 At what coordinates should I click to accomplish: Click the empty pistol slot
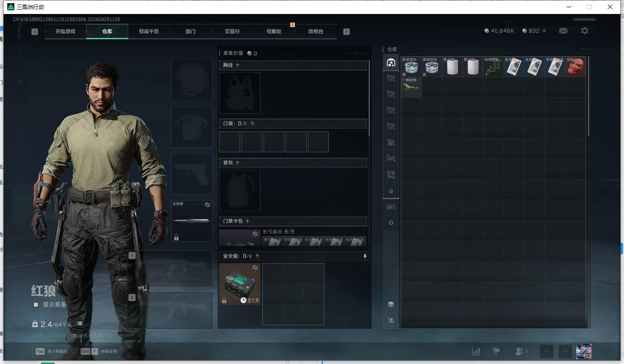point(192,174)
